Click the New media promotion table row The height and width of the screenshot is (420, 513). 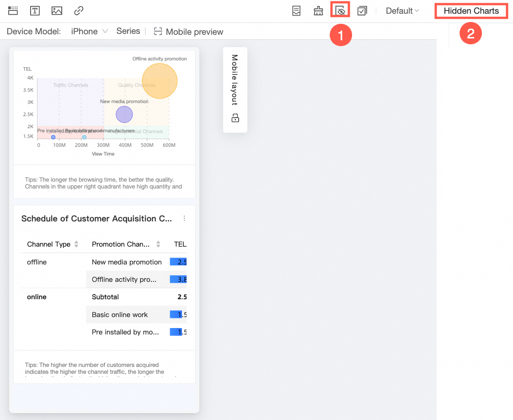pyautogui.click(x=127, y=262)
